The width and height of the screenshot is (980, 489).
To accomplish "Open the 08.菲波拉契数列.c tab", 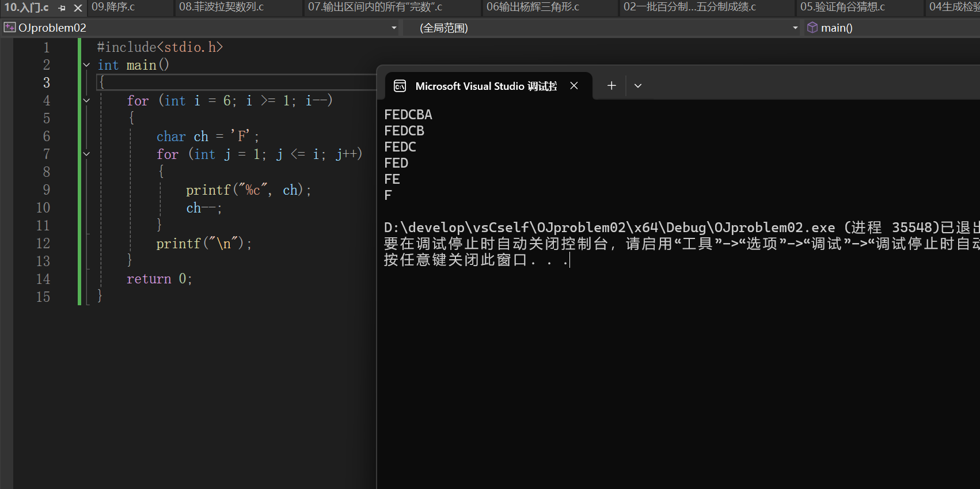I will tap(221, 7).
